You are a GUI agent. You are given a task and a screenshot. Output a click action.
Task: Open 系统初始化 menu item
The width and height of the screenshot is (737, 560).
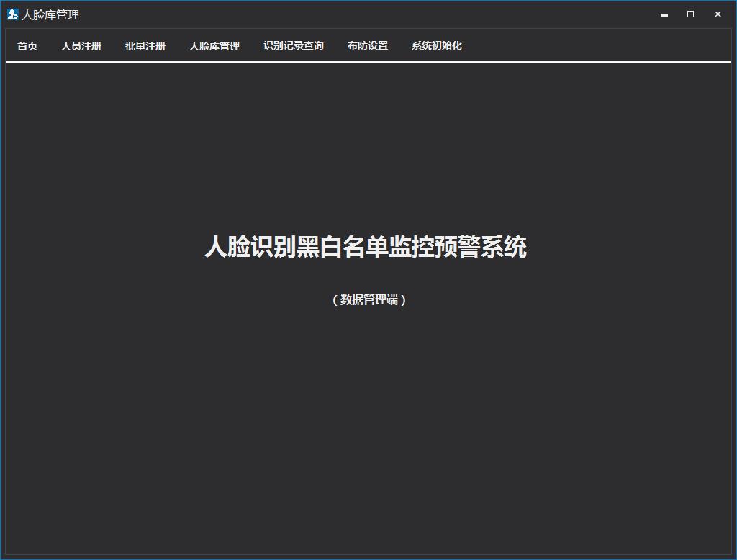coord(437,45)
